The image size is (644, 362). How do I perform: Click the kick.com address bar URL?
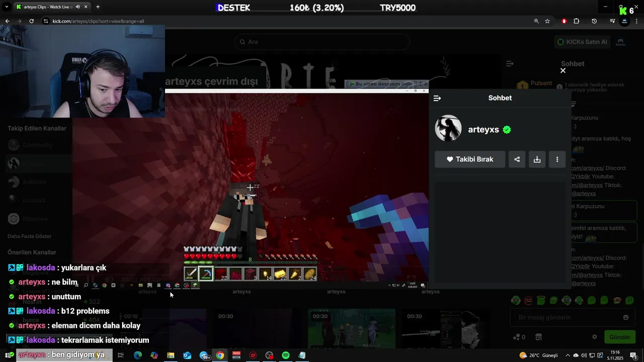point(98,21)
